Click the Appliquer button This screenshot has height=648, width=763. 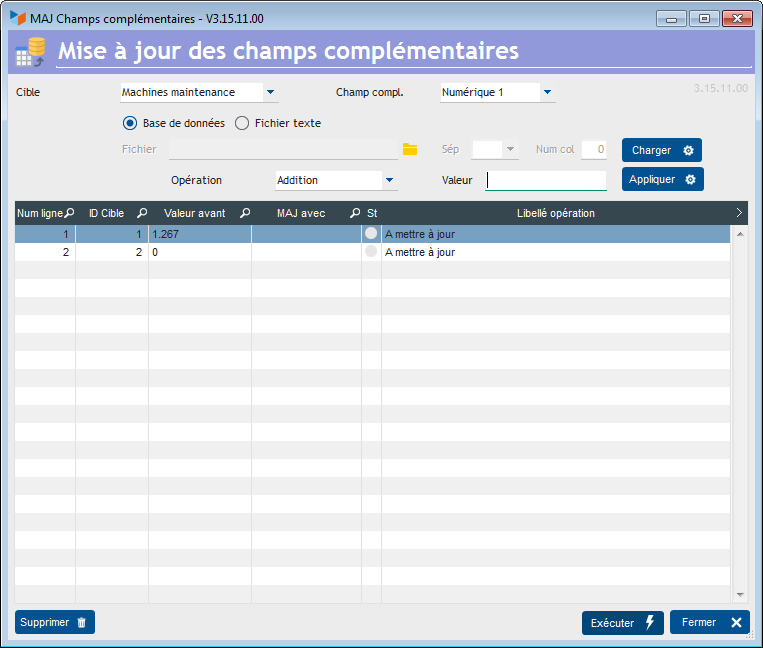coord(663,179)
